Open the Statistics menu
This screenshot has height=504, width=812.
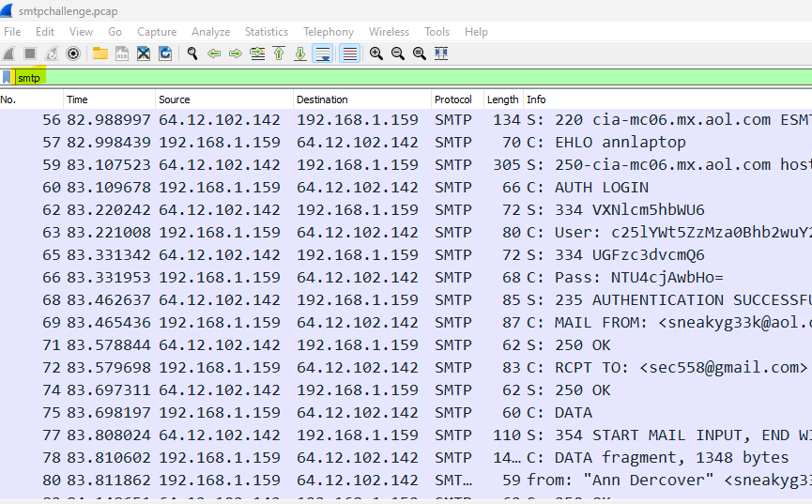pyautogui.click(x=267, y=32)
